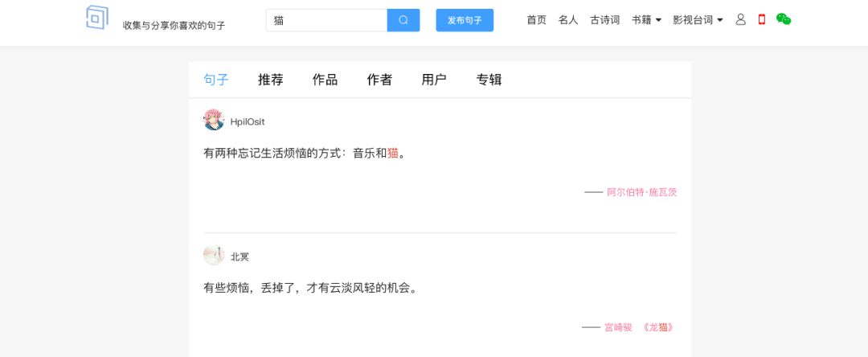
Task: Click the red mobile phone icon
Action: (762, 19)
